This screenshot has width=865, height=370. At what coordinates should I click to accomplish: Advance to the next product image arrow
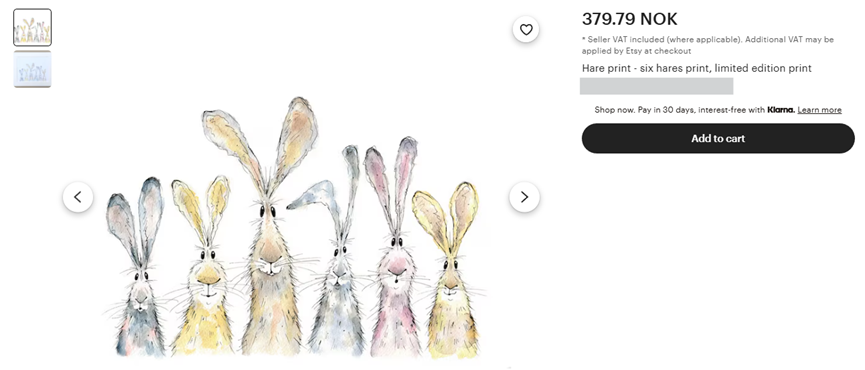524,197
